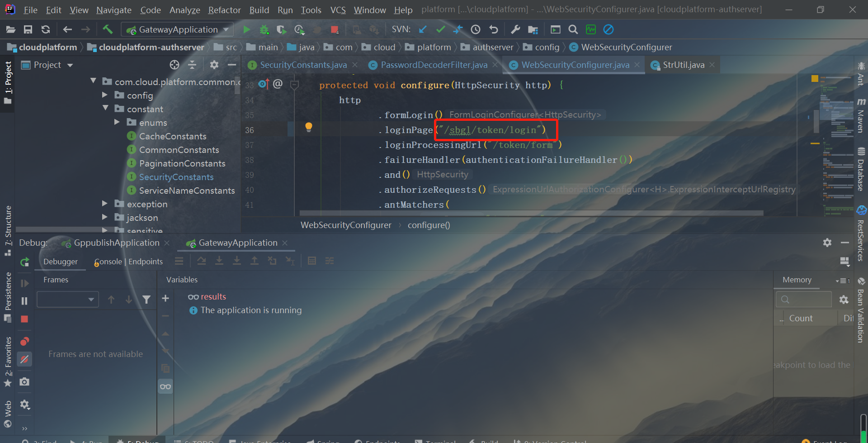Get a thread dump with the camera icon
868x443 pixels.
(x=24, y=381)
